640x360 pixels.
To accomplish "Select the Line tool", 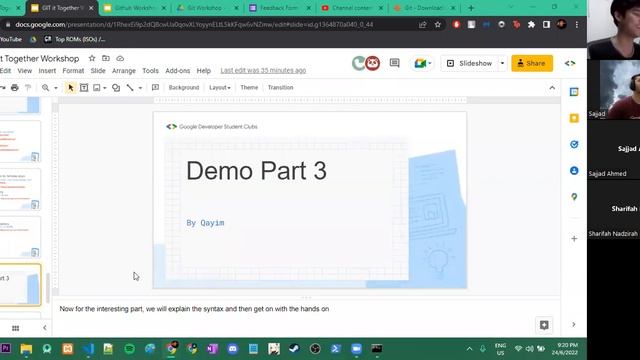I will point(130,87).
